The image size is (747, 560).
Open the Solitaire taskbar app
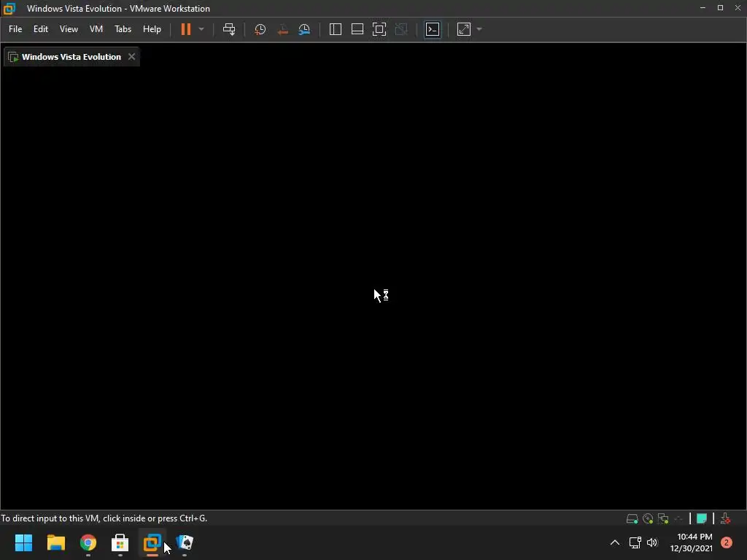coord(185,542)
